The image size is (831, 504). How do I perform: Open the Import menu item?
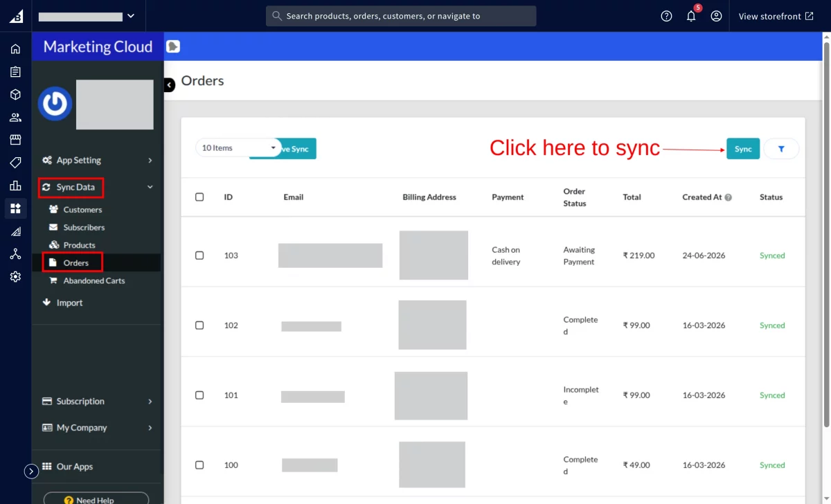click(x=62, y=303)
